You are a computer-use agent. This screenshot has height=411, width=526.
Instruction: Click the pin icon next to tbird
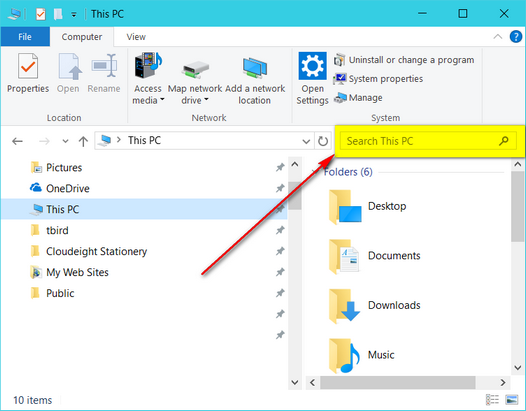click(280, 230)
